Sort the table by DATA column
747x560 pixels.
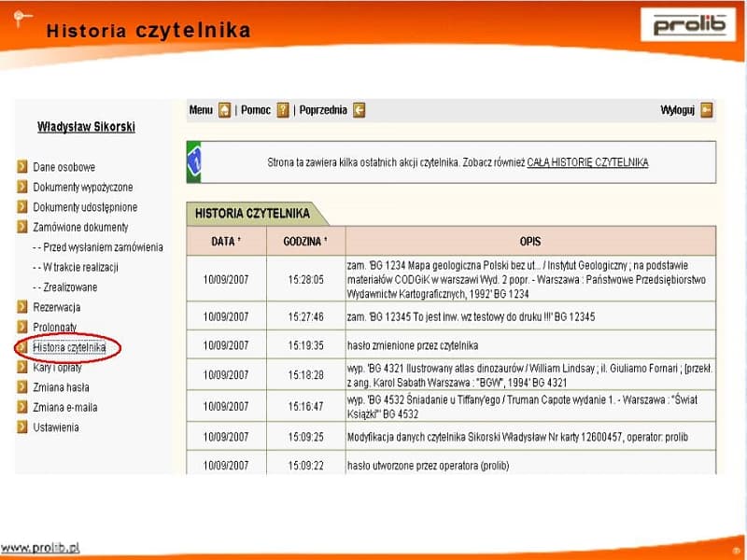tap(225, 241)
